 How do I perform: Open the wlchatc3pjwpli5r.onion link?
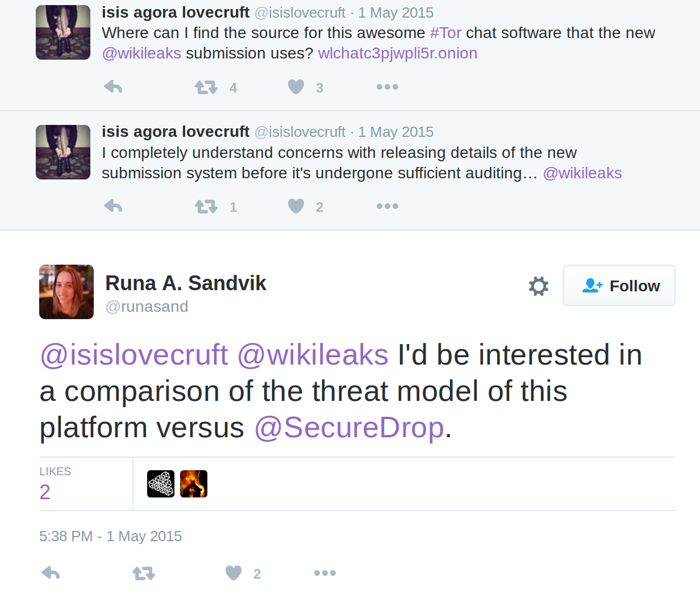[x=398, y=53]
